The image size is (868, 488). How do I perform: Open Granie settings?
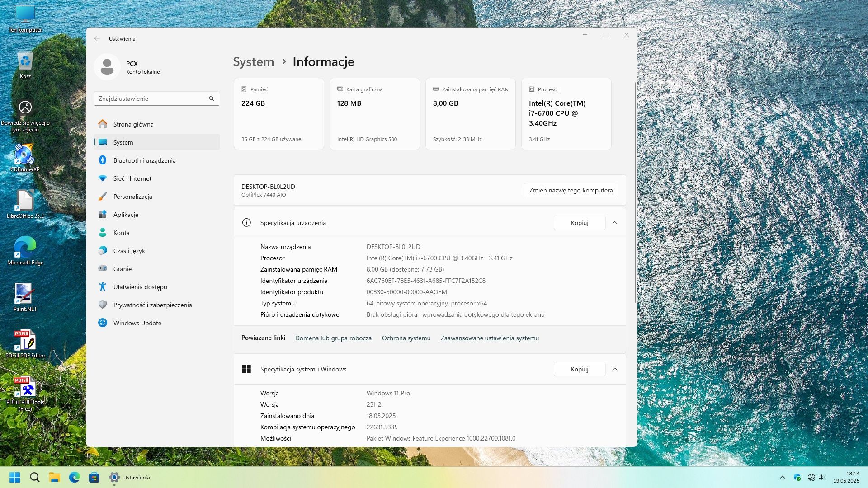click(156, 269)
